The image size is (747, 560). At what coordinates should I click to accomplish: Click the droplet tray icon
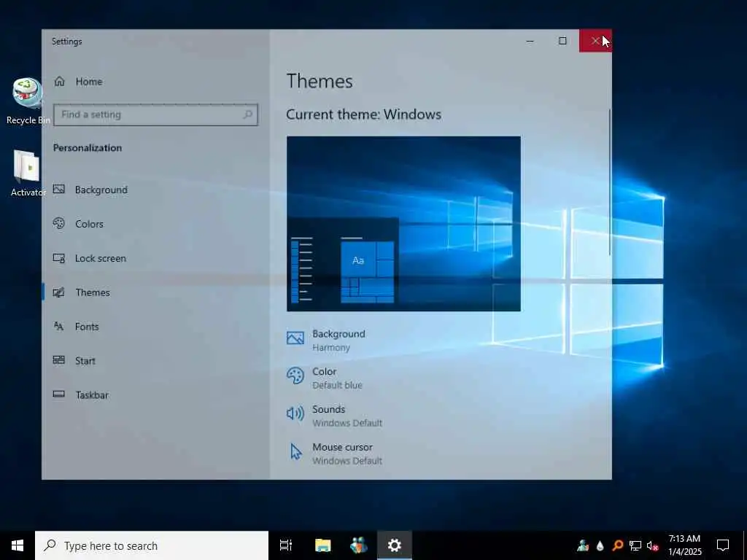point(600,545)
